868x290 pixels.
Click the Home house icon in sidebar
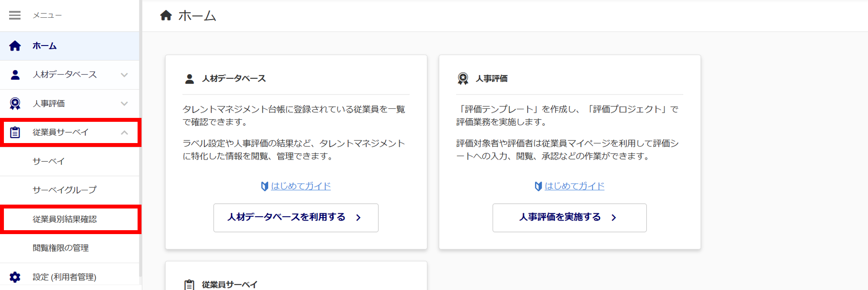[15, 46]
